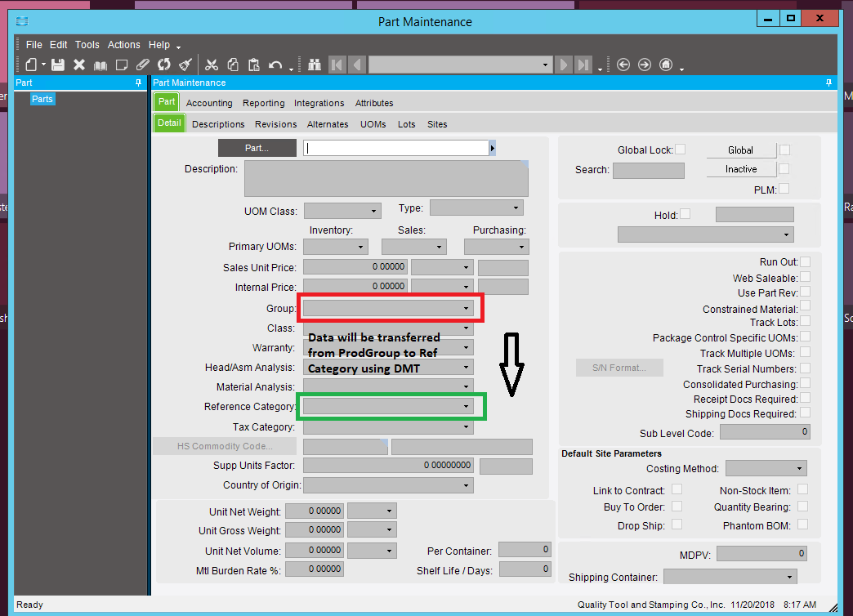853x616 pixels.
Task: Click the Part ID input field
Action: 395,148
